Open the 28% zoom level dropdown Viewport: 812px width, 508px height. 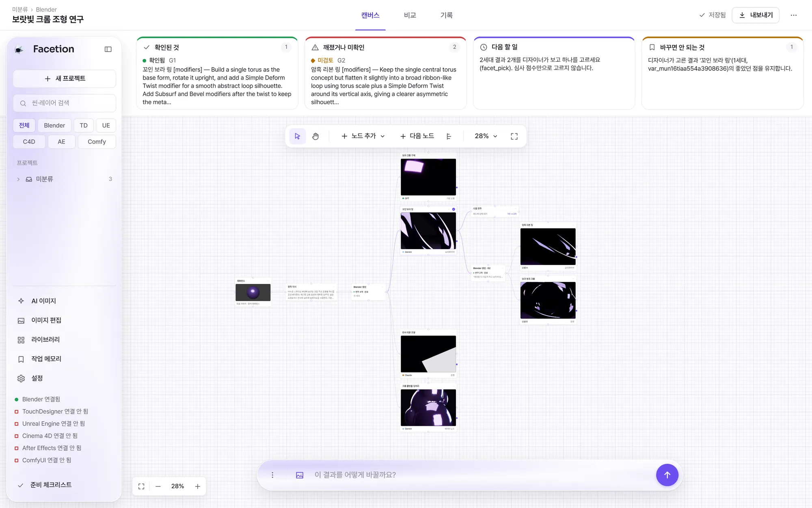[x=486, y=136]
